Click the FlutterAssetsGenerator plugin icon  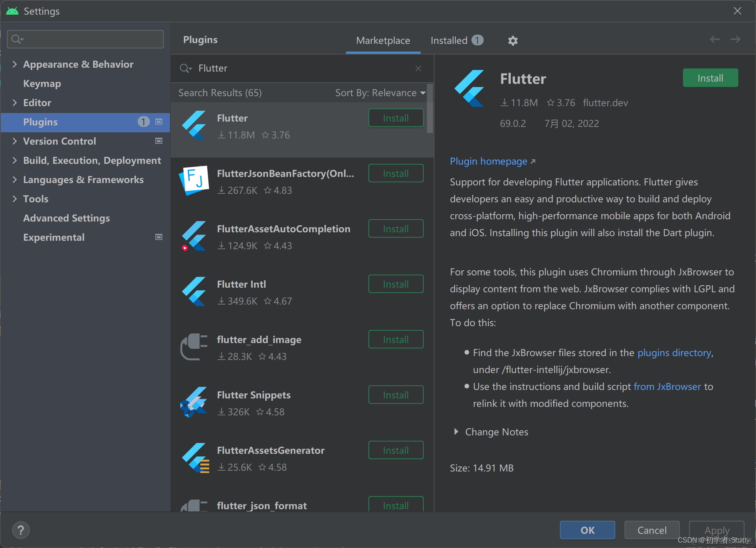(x=195, y=457)
